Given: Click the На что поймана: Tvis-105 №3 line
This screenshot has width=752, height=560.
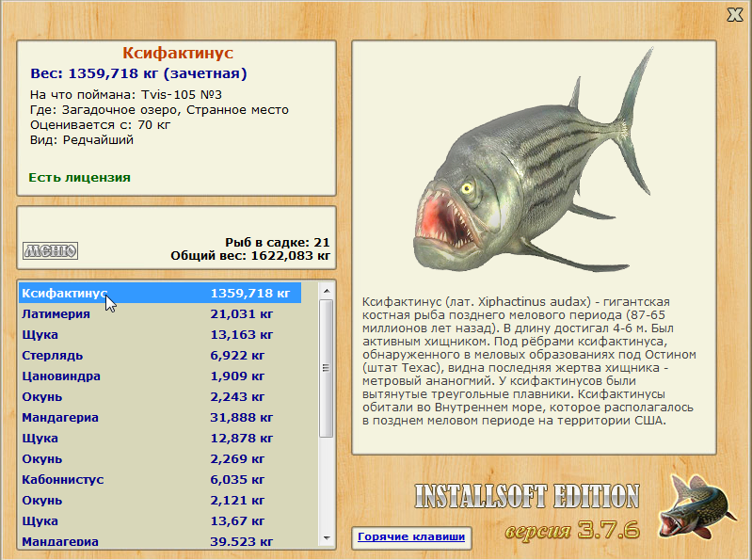Looking at the screenshot, I should click(126, 94).
